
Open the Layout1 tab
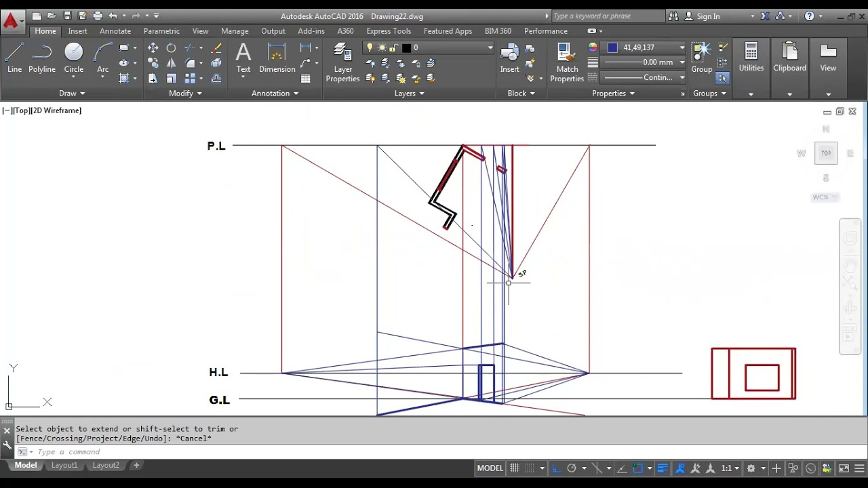click(64, 466)
